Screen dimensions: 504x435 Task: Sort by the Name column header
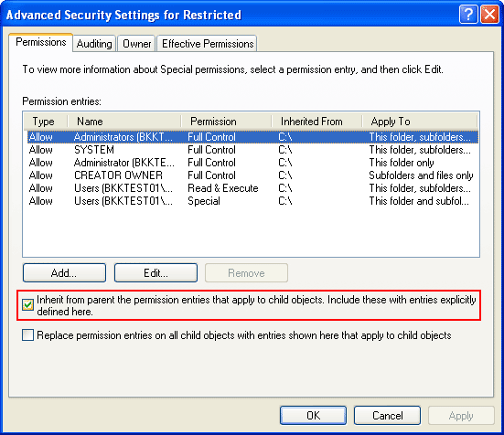[124, 122]
